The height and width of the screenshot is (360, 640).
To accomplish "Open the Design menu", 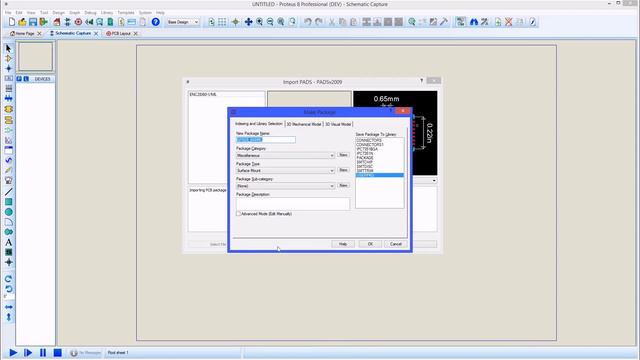I will 59,13.
